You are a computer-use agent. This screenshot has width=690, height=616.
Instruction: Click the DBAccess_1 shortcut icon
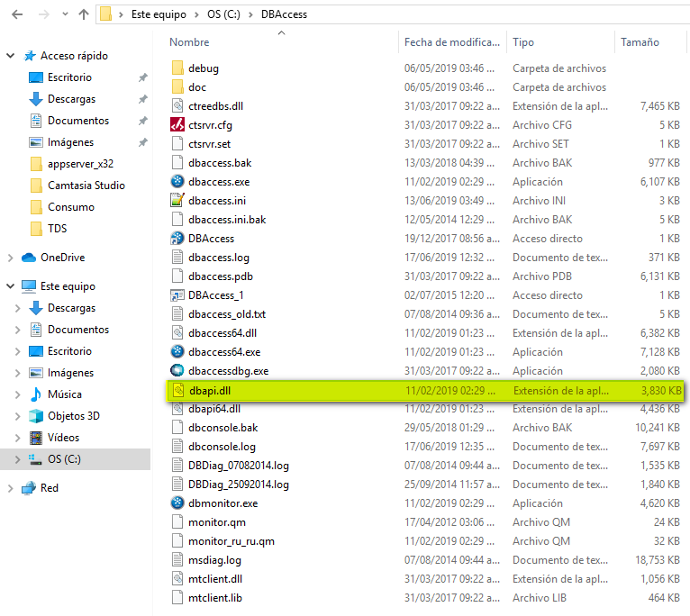coord(177,294)
